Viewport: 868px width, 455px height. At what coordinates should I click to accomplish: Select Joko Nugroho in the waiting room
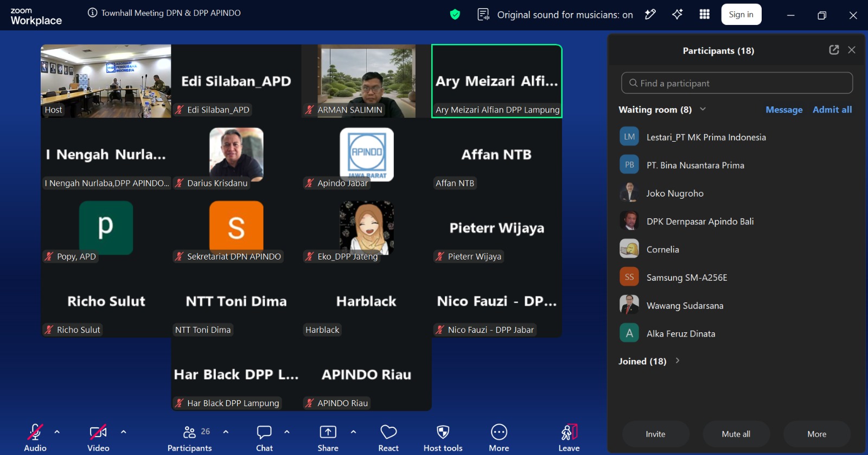tap(737, 193)
